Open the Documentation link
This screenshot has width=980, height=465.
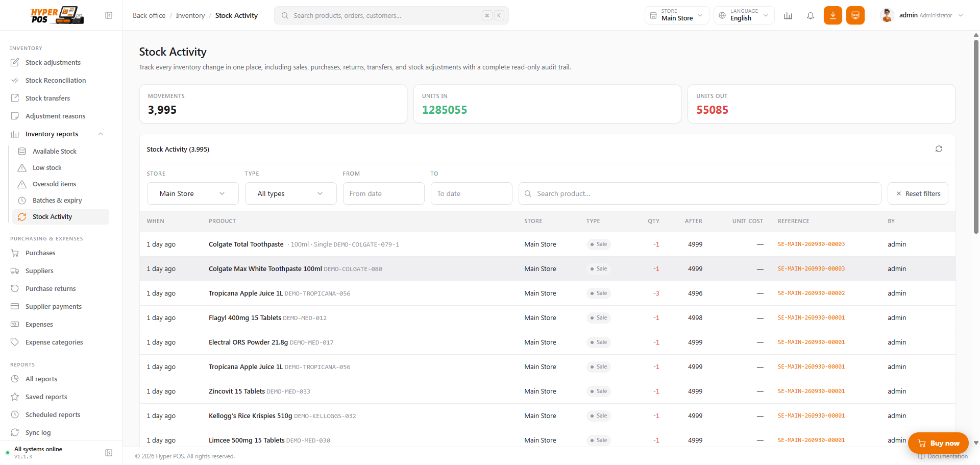pos(942,456)
